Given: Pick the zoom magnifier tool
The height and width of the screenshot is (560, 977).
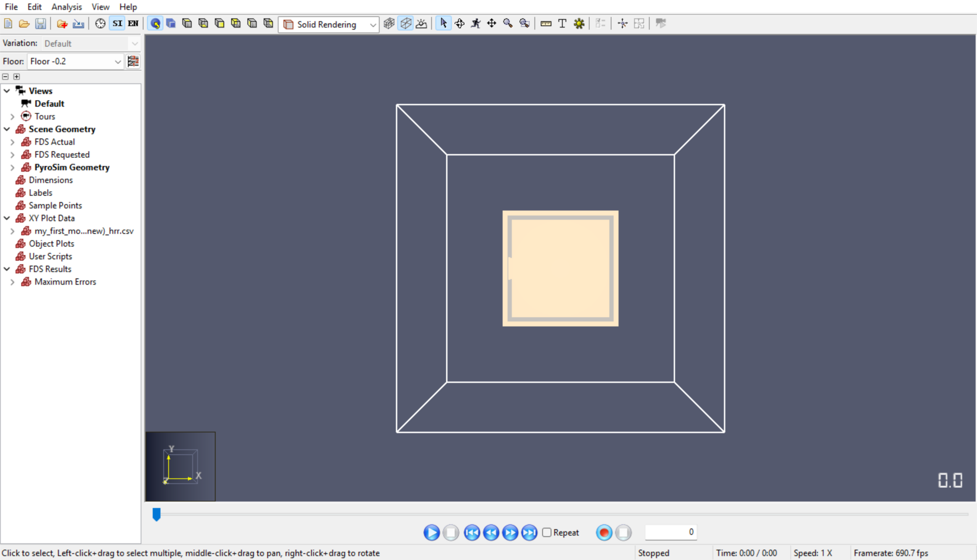Looking at the screenshot, I should coord(508,24).
